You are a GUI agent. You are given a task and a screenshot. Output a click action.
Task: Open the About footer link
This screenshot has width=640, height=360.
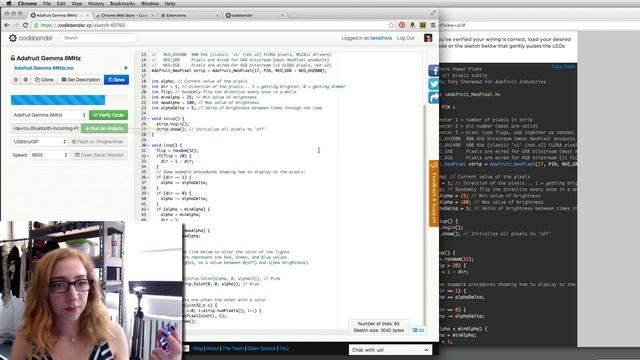tap(213, 348)
